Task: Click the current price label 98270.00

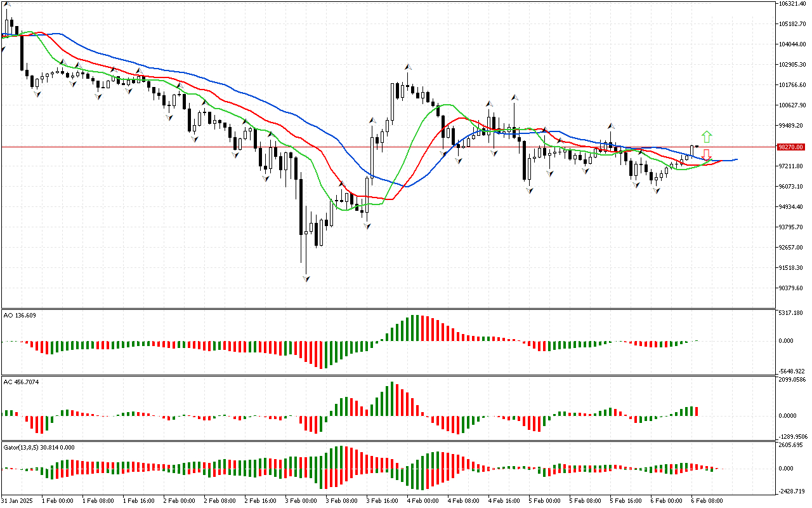Action: click(x=790, y=147)
